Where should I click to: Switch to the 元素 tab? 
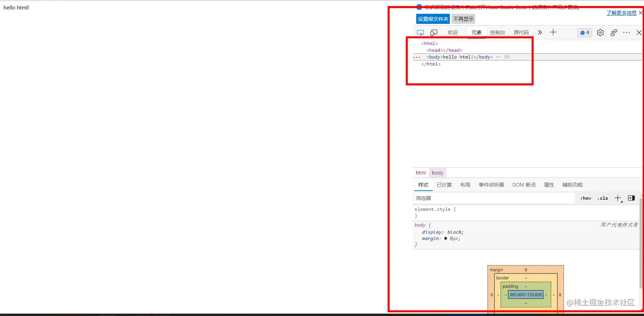click(x=477, y=33)
